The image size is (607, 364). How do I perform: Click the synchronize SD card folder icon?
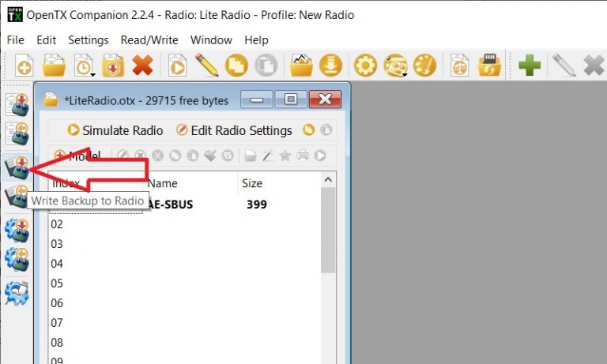click(489, 66)
